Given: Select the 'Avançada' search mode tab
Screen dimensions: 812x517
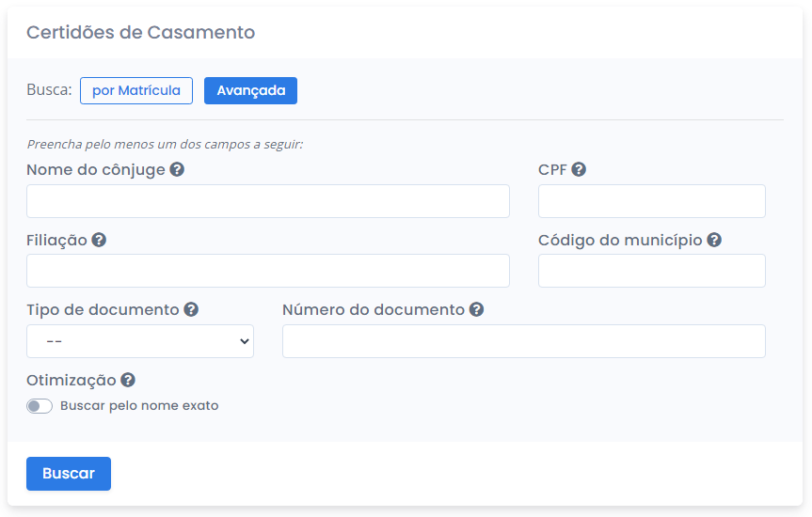Looking at the screenshot, I should click(x=250, y=90).
